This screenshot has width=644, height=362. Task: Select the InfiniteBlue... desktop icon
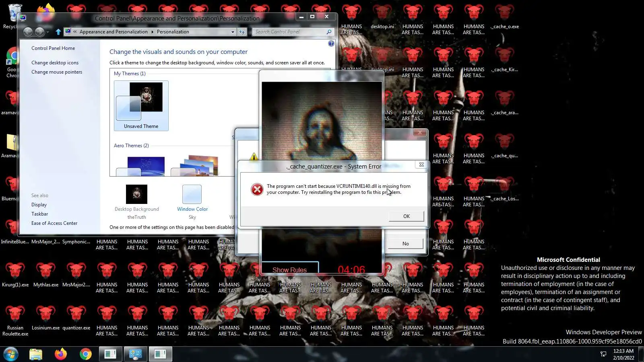(15, 242)
